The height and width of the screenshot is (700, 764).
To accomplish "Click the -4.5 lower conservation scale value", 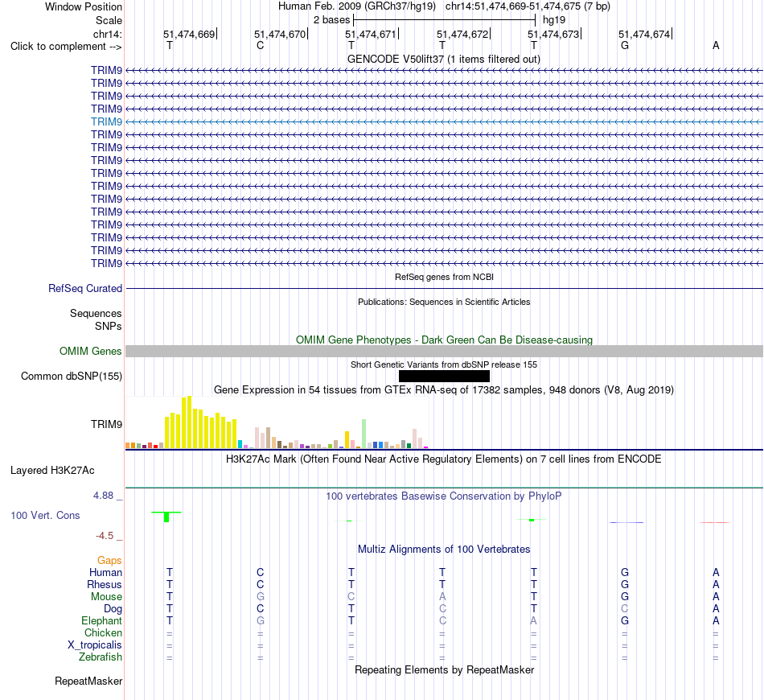I will click(105, 536).
